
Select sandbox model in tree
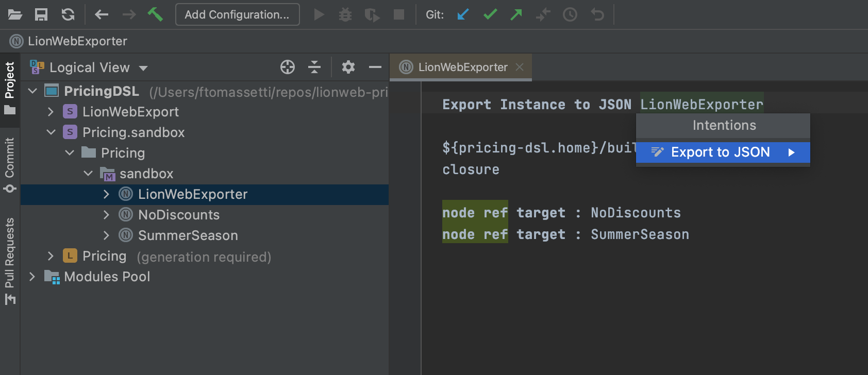point(146,174)
